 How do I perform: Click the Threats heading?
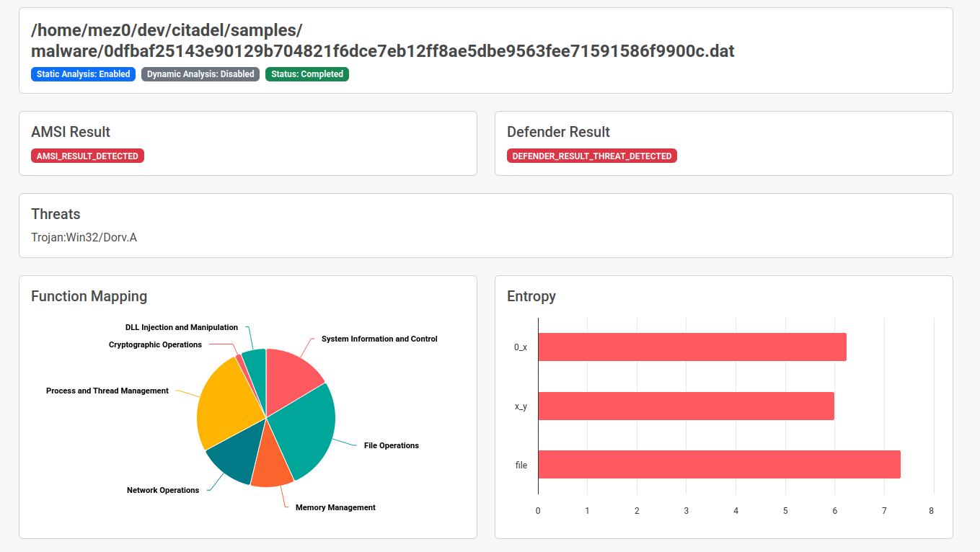coord(56,214)
